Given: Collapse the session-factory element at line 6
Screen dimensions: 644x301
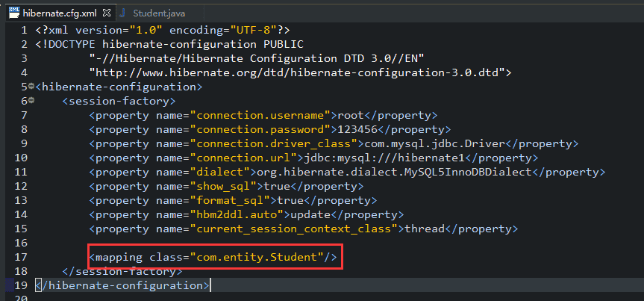Looking at the screenshot, I should [x=31, y=100].
